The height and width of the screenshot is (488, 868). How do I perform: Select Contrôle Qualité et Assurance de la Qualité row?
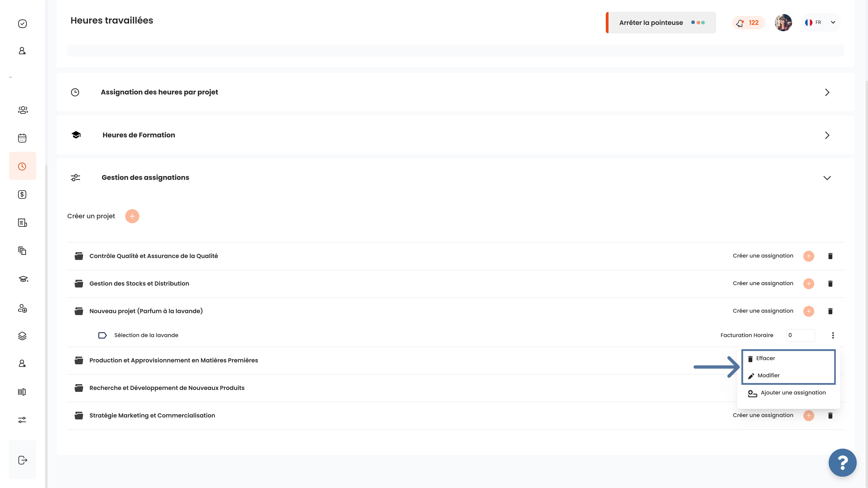point(456,256)
